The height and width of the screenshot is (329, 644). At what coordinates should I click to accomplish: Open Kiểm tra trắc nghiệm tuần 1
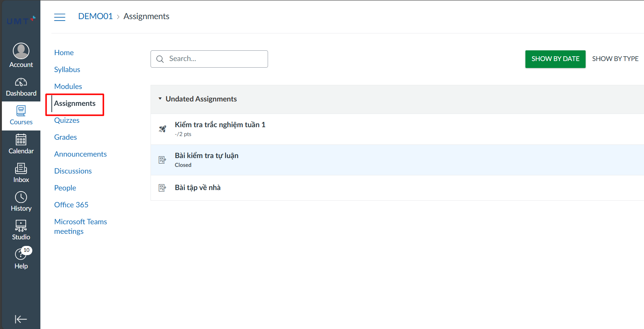point(220,125)
